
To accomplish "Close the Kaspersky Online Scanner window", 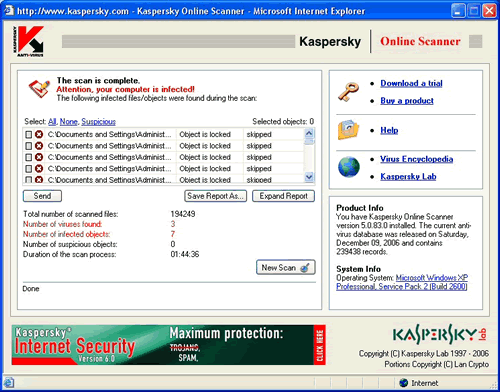I will tap(489, 11).
